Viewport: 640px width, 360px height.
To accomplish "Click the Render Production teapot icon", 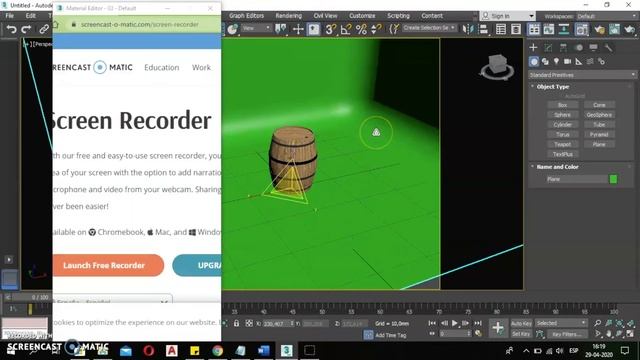I will 630,29.
